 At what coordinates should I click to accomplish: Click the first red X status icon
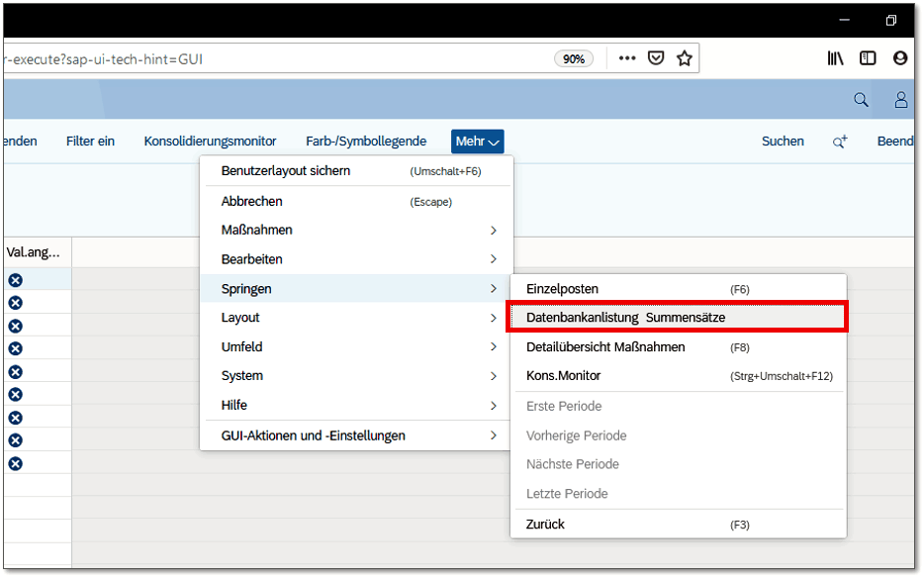click(x=15, y=281)
